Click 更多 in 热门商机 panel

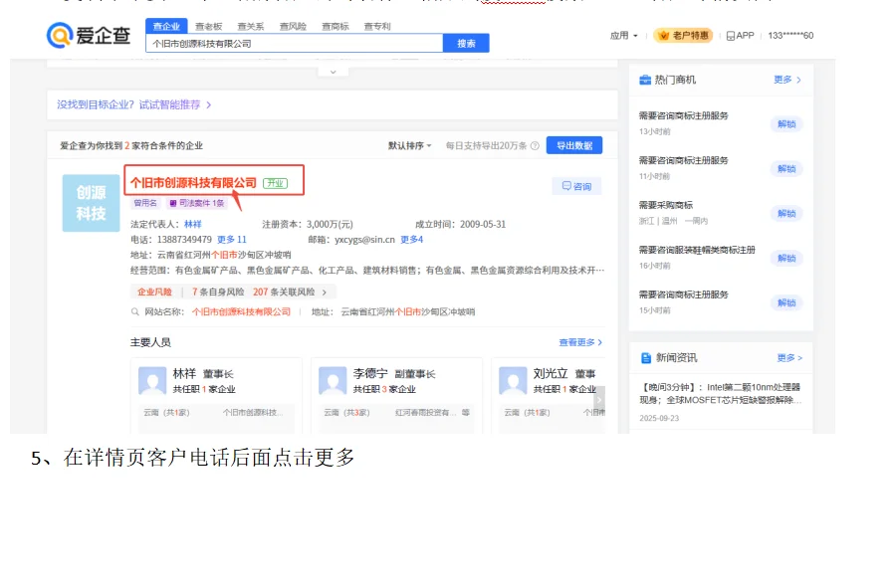[787, 80]
